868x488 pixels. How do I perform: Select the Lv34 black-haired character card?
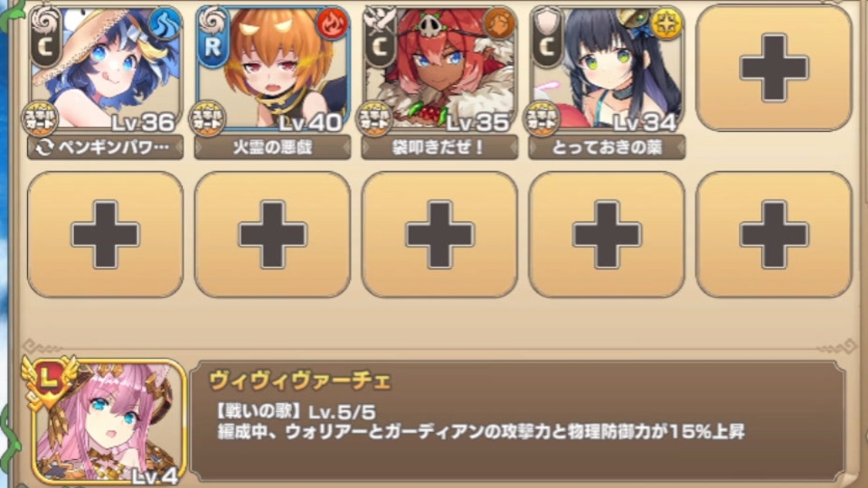(x=607, y=70)
